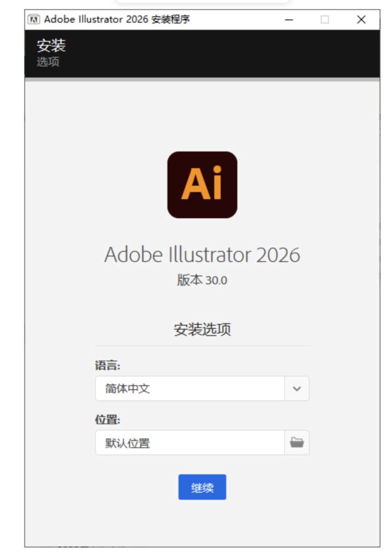This screenshot has height=559, width=392.
Task: Click the Adobe Illustrator 2026 product name
Action: tap(202, 255)
